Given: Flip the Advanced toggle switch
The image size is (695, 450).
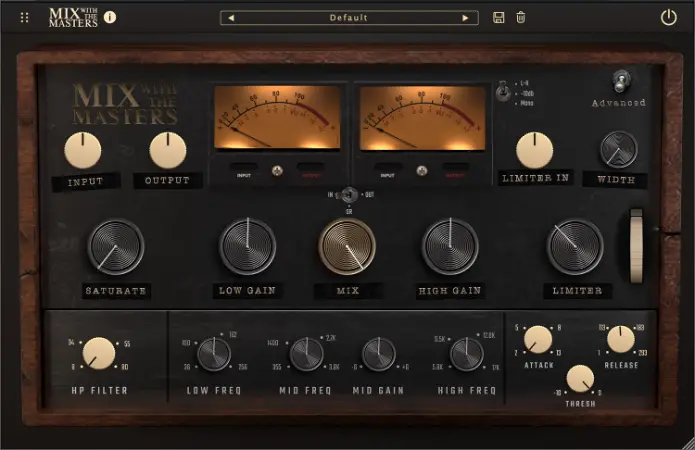Looking at the screenshot, I should pos(620,80).
